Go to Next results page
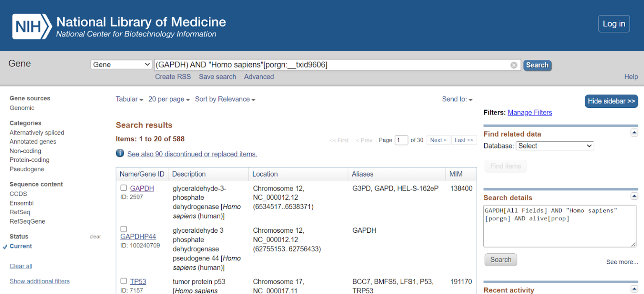644x294 pixels. point(438,140)
